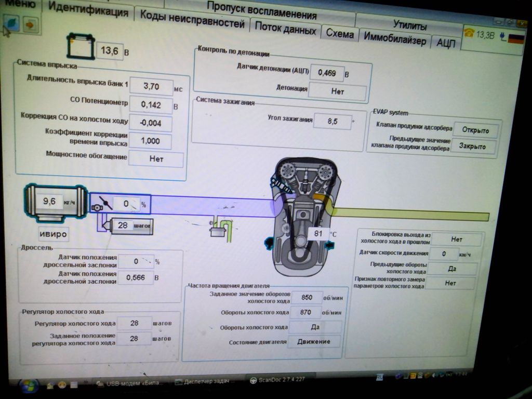The image size is (532, 399).
Task: Click the engine cutaway diagram
Action: pyautogui.click(x=304, y=216)
